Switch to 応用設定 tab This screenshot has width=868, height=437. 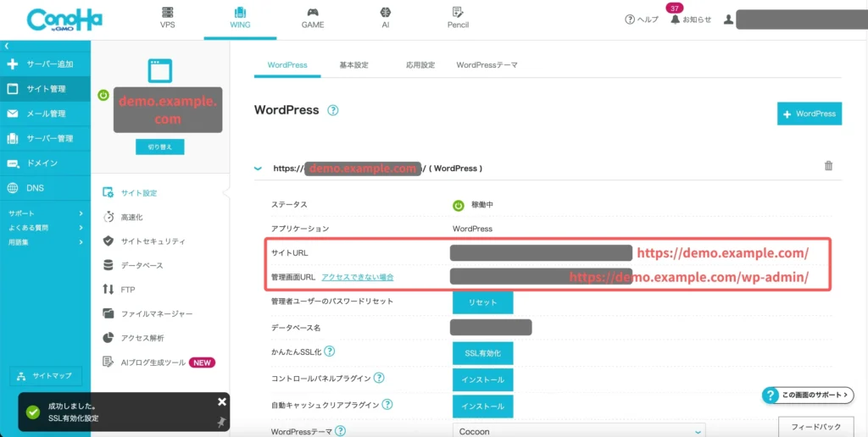coord(420,64)
